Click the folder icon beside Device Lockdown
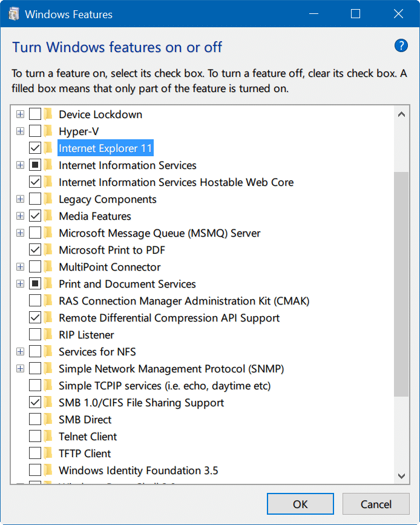The height and width of the screenshot is (525, 420). pyautogui.click(x=48, y=114)
